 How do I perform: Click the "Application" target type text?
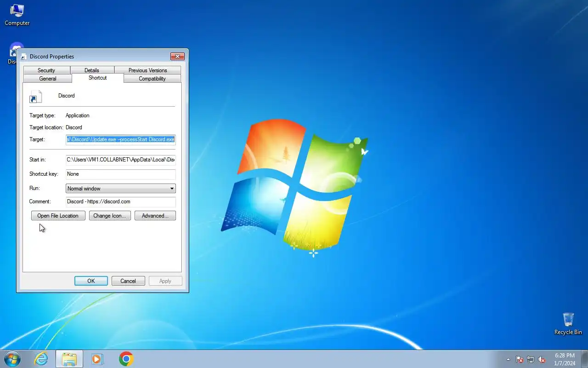pos(78,115)
